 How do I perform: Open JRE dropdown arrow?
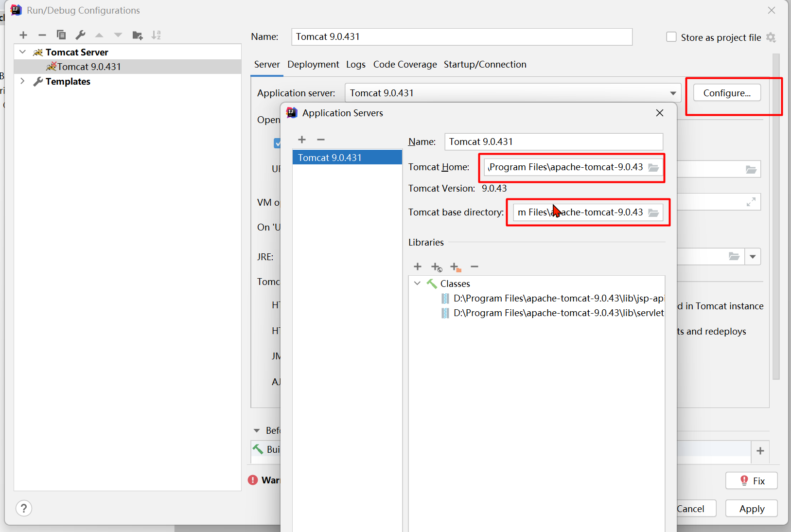click(753, 256)
